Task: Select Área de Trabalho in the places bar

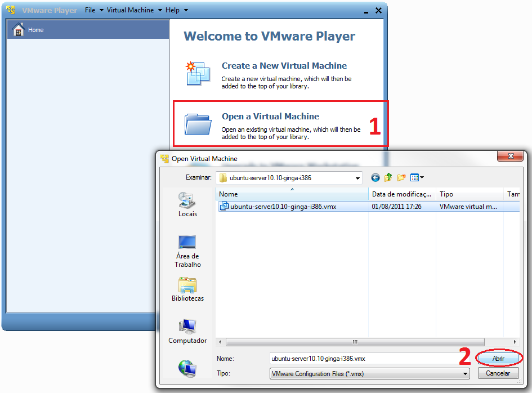Action: 187,252
